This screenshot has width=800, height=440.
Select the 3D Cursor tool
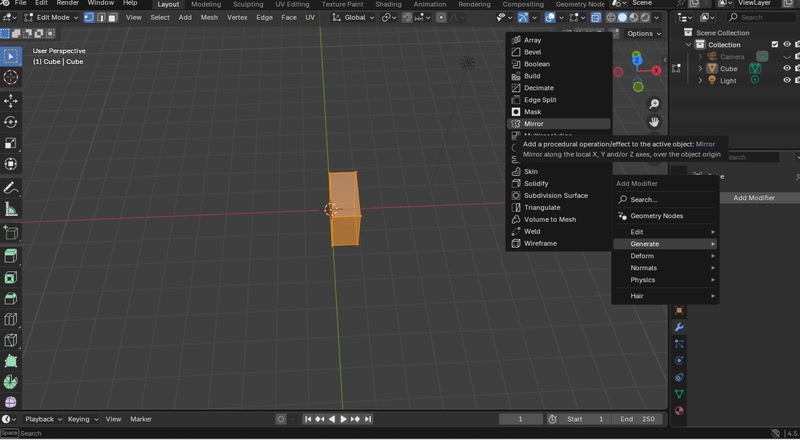click(11, 77)
